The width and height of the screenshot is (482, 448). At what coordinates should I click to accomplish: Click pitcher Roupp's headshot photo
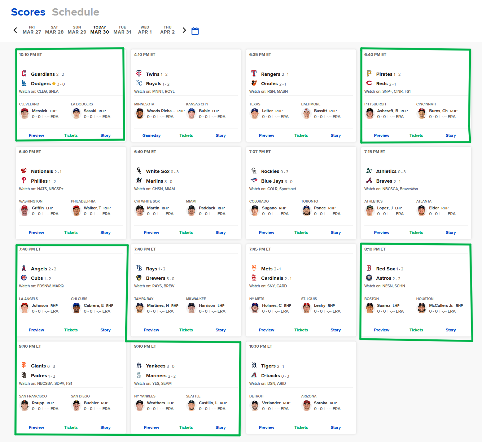25,405
